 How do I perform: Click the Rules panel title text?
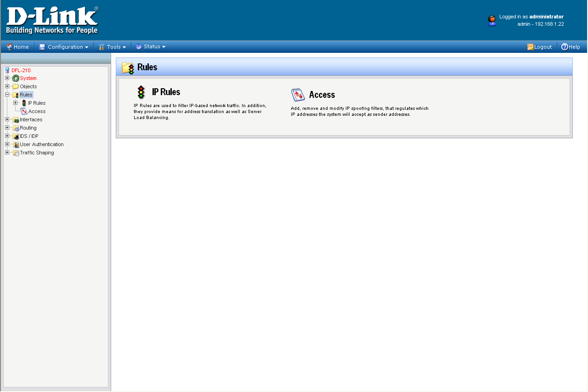click(147, 67)
